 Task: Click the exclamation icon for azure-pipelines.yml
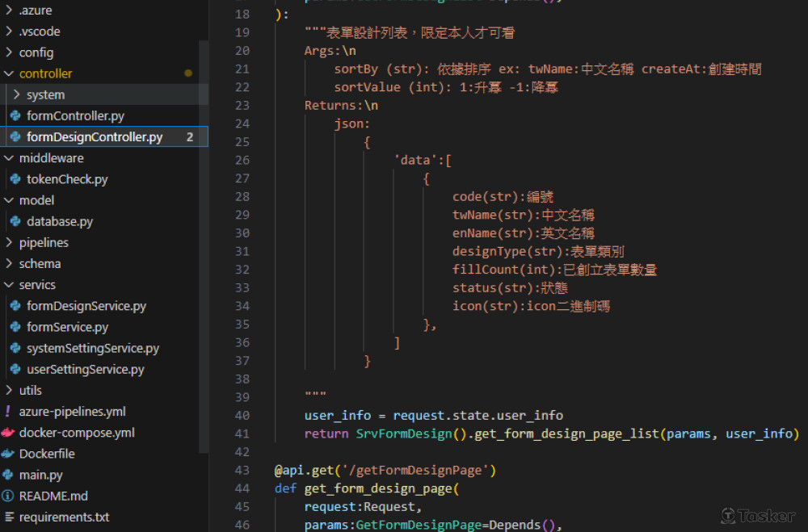click(x=8, y=412)
